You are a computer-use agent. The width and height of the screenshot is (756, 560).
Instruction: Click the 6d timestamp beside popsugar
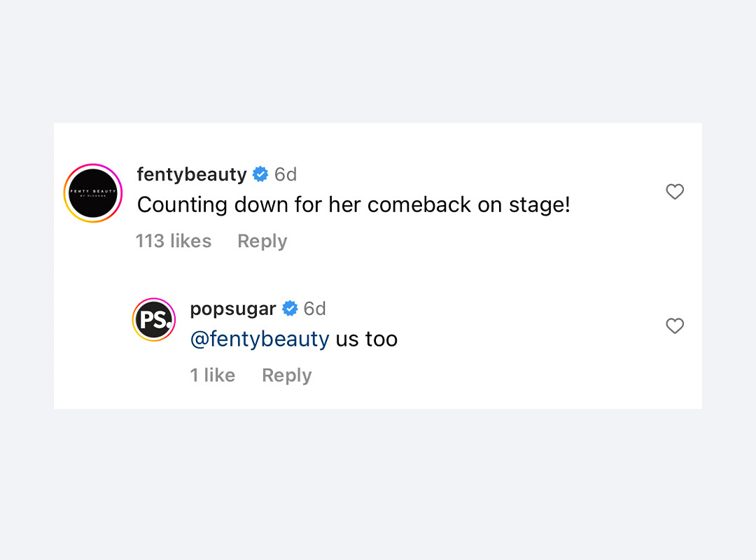pos(315,308)
